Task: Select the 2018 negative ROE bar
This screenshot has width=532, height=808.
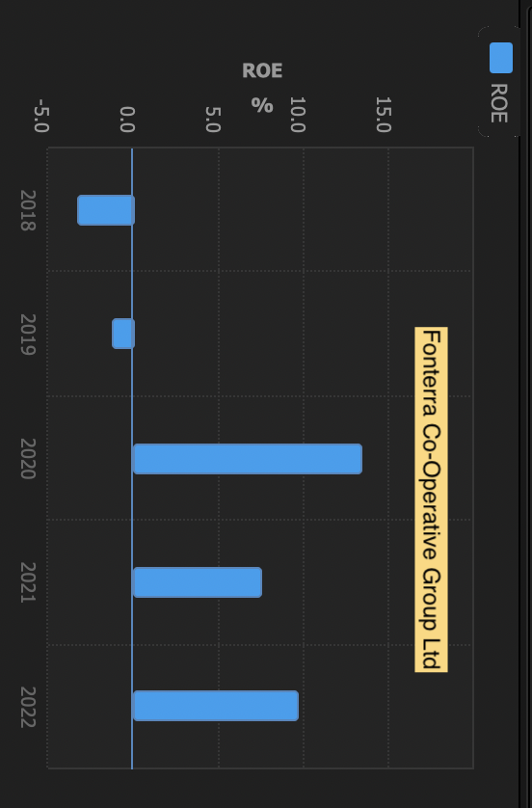Action: pos(106,210)
